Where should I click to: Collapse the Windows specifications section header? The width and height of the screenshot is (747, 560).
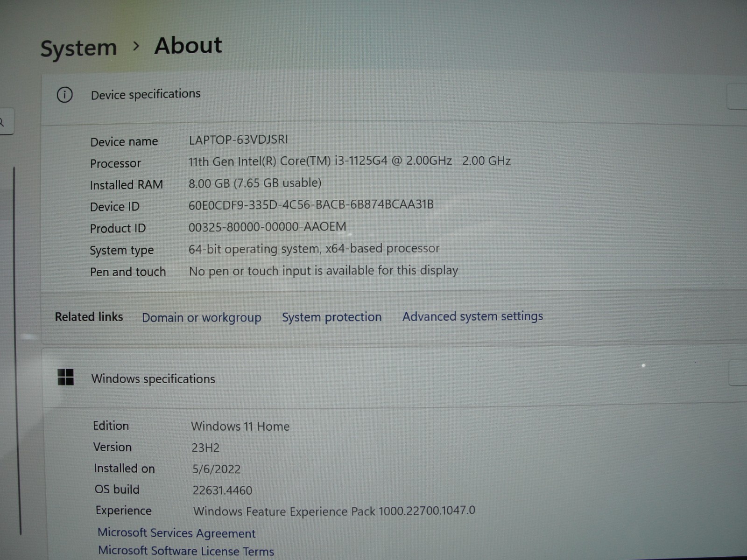click(395, 377)
